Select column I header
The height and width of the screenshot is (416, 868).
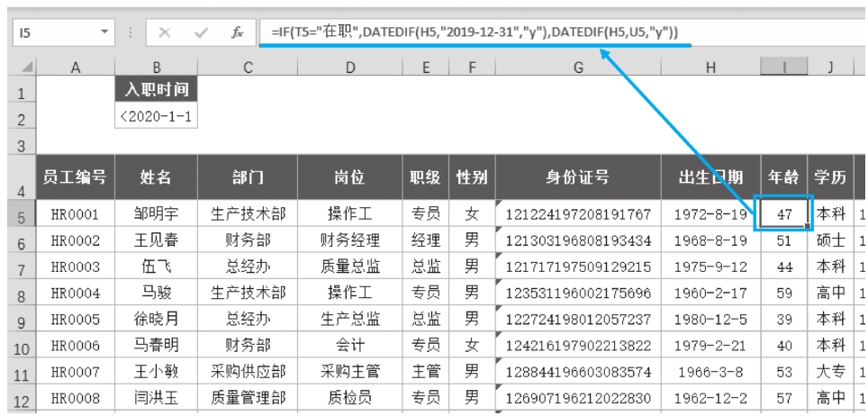[782, 67]
